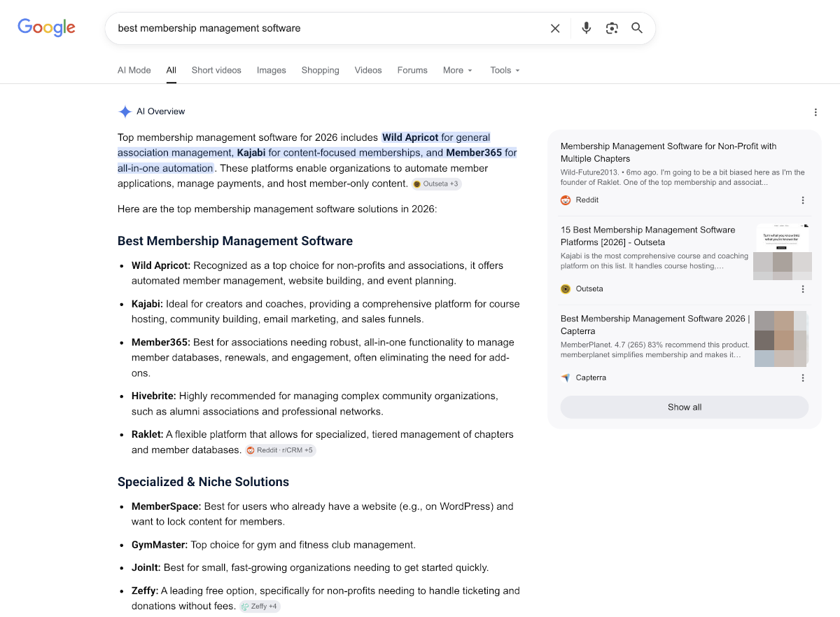Switch to the Short videos tab
This screenshot has width=840, height=617.
[216, 70]
